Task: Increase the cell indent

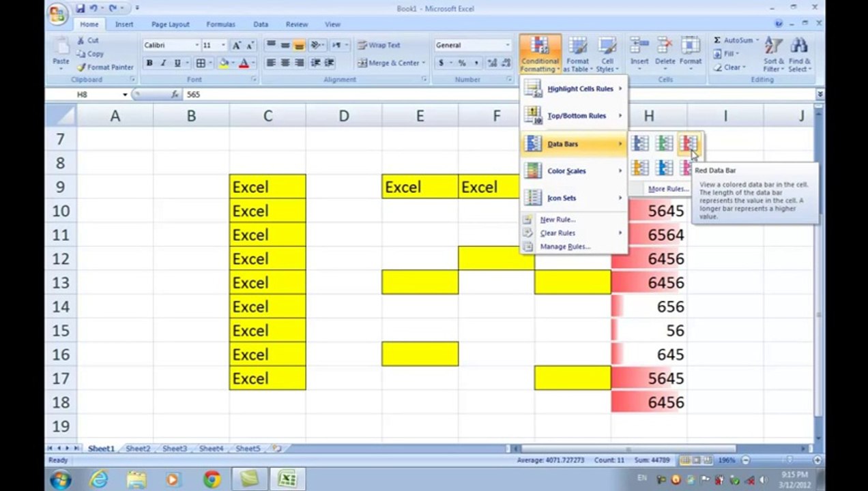Action: click(x=330, y=63)
